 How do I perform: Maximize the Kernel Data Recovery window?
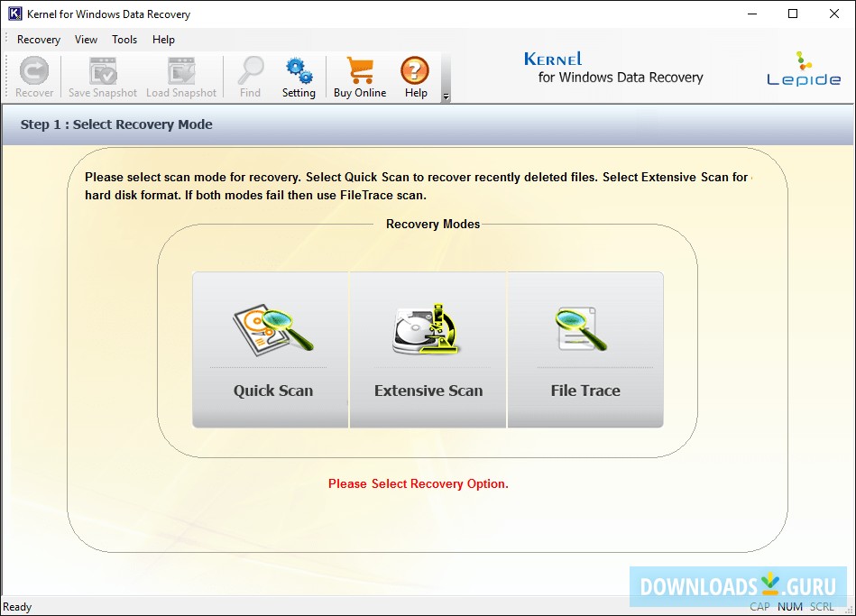point(793,14)
